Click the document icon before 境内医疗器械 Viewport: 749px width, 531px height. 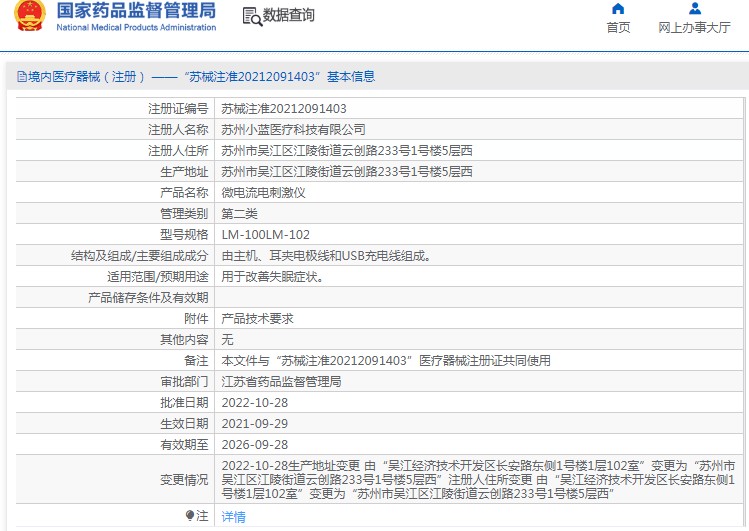22,76
